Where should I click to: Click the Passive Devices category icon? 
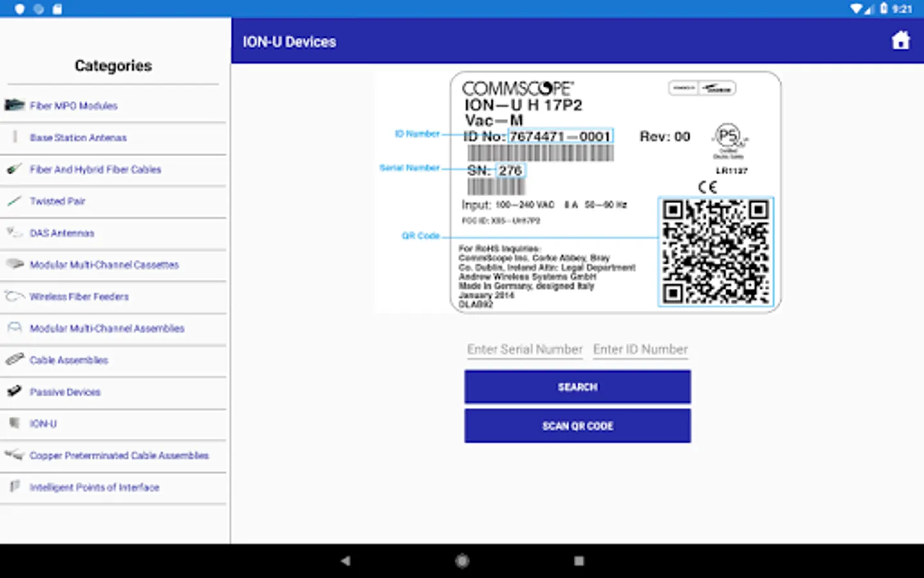pyautogui.click(x=14, y=391)
